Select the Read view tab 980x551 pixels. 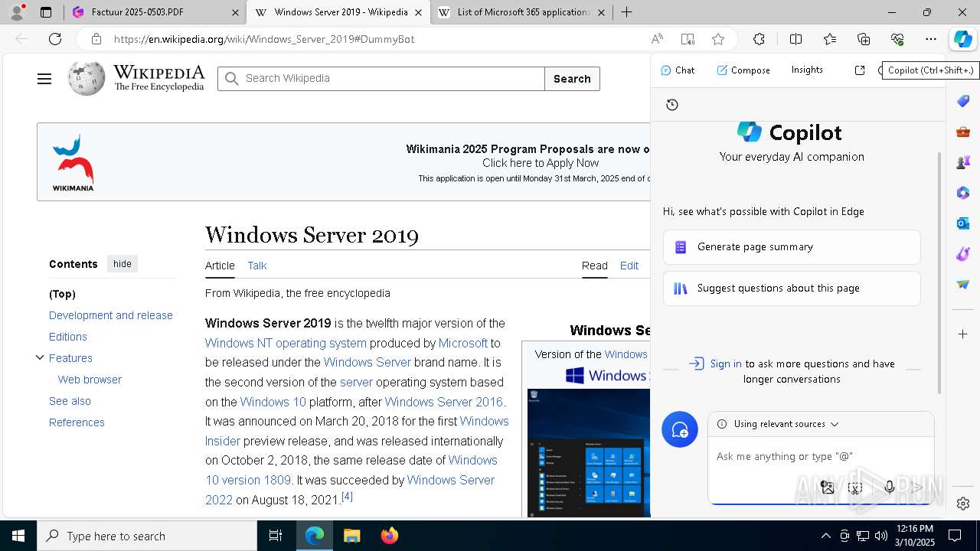point(595,266)
